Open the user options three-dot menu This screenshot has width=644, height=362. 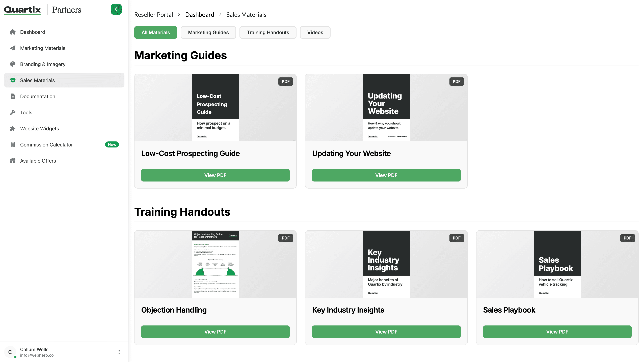click(x=119, y=352)
